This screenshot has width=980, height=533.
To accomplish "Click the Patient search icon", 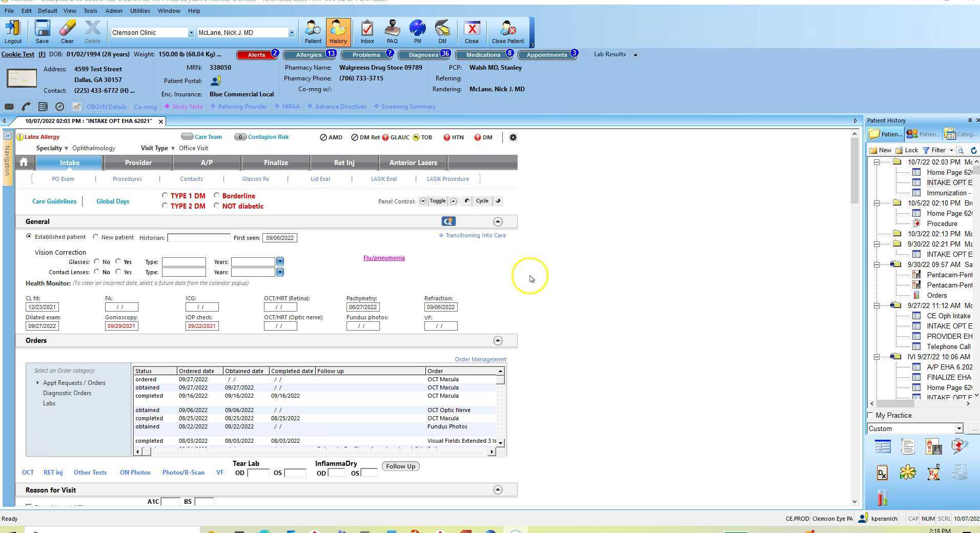I will 313,32.
